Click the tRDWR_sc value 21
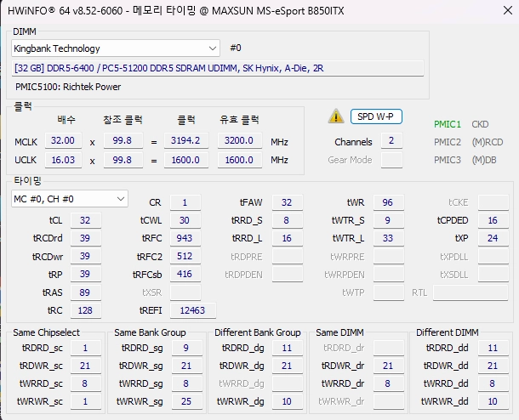 pyautogui.click(x=85, y=366)
